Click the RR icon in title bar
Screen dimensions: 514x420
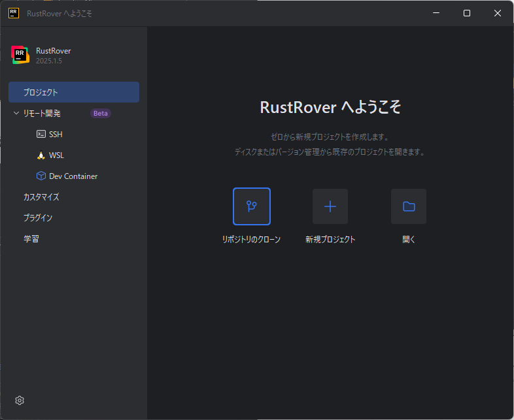14,13
